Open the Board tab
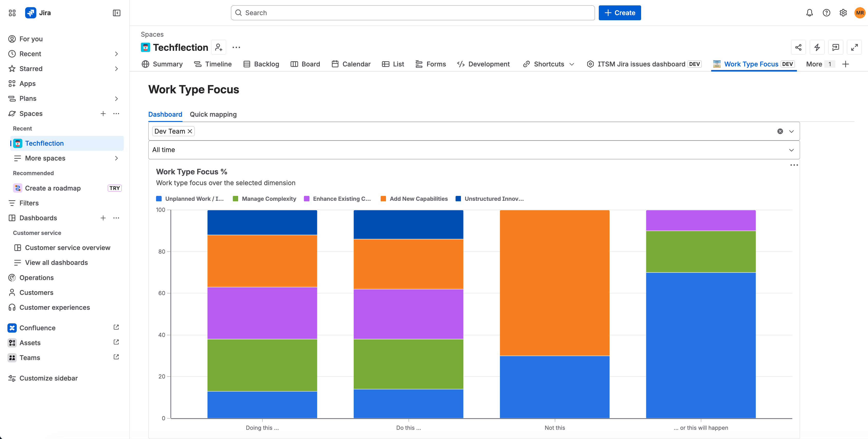 pos(305,64)
